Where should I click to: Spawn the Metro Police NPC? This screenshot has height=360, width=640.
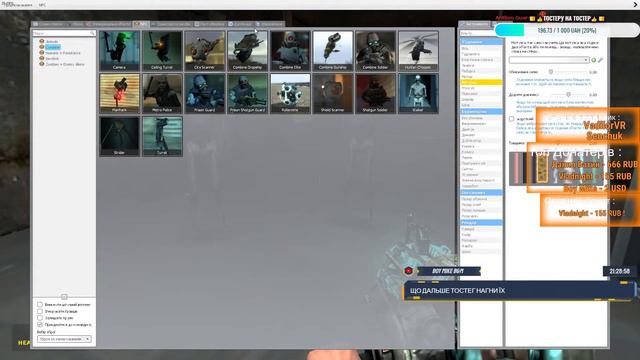[162, 93]
